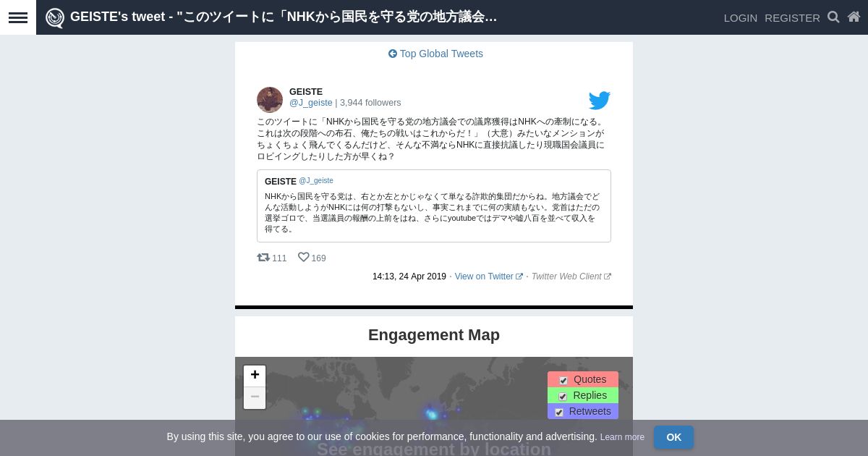Viewport: 868px width, 456px height.
Task: Zoom out on the engagement map
Action: point(255,397)
